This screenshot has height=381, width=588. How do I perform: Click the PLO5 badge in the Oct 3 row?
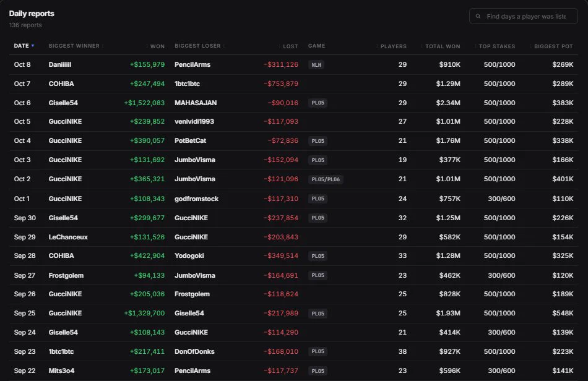tap(318, 160)
